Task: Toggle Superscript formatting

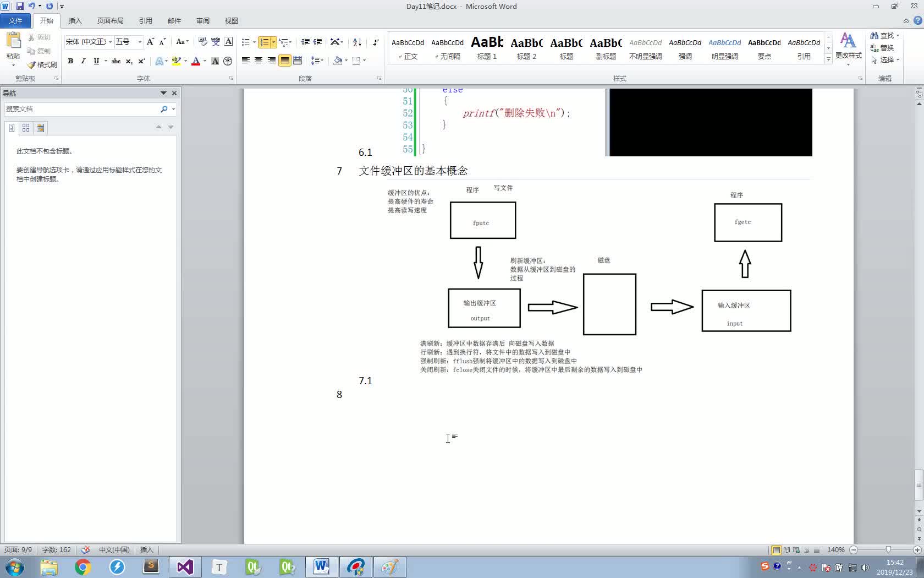Action: pyautogui.click(x=141, y=61)
